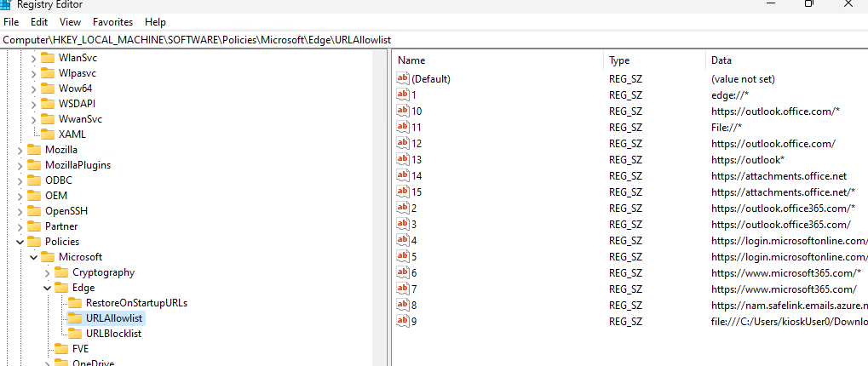Screen dimensions: 868x366
Task: Click the RestoreOnStartupURLs folder icon
Action: [x=75, y=303]
